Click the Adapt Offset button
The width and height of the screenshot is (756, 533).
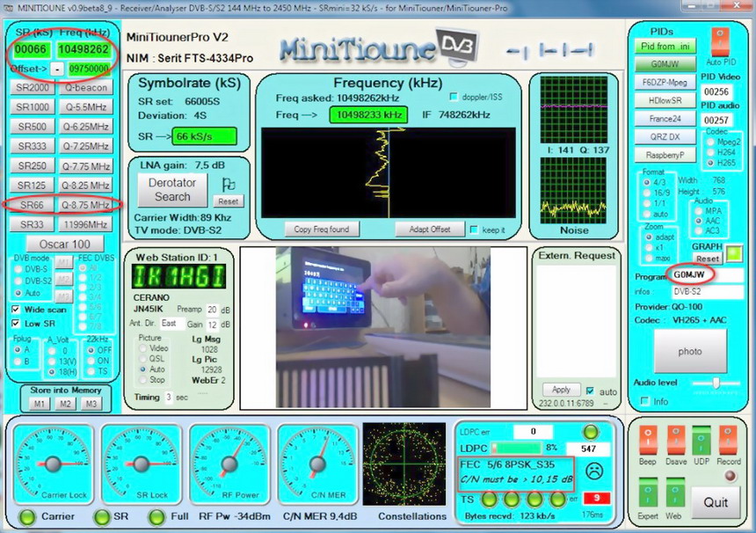pos(430,229)
